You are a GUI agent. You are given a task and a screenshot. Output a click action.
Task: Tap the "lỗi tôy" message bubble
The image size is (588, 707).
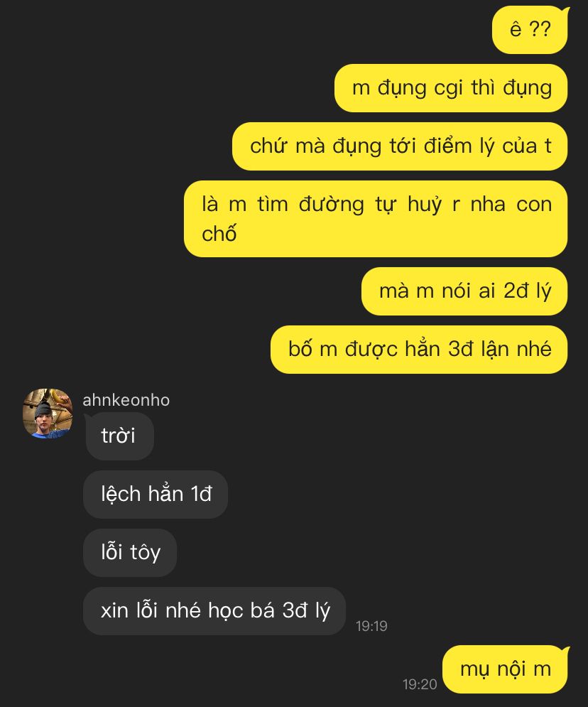click(130, 552)
